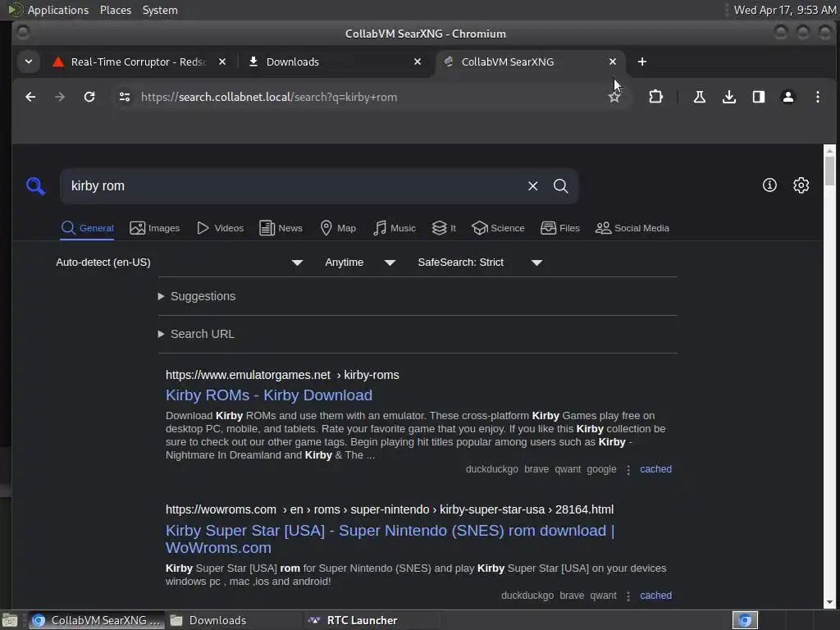Click the clock Wed Apr 17 9:53 AM

(785, 10)
